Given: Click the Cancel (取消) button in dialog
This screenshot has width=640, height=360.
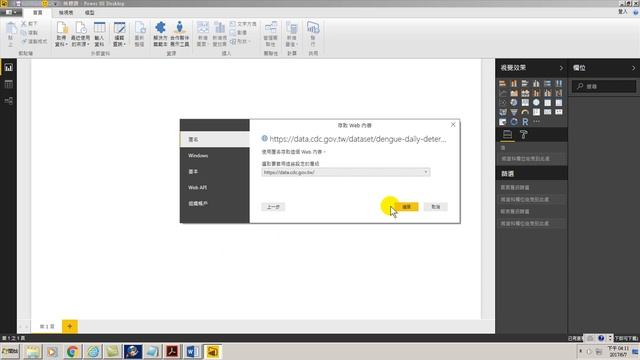Looking at the screenshot, I should point(436,207).
